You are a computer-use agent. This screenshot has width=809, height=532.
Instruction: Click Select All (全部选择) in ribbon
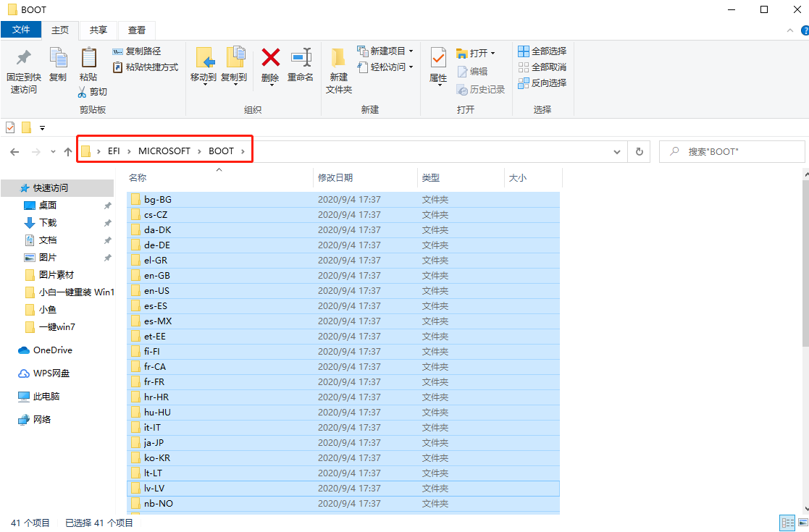(542, 51)
